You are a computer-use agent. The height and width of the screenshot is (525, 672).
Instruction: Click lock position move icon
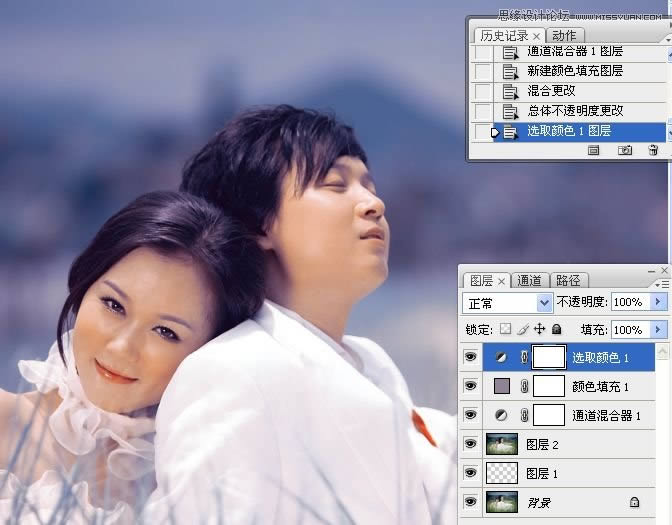pyautogui.click(x=539, y=329)
